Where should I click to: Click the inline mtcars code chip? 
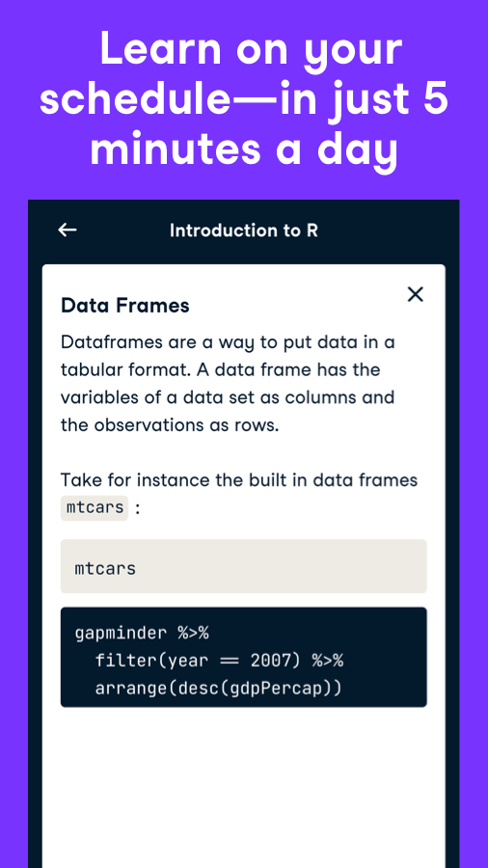95,507
